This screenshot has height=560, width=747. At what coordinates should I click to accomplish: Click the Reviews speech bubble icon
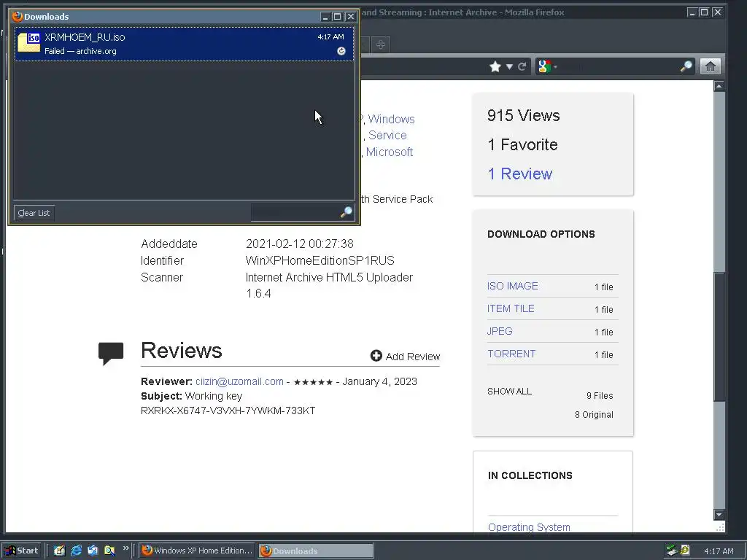click(x=111, y=354)
